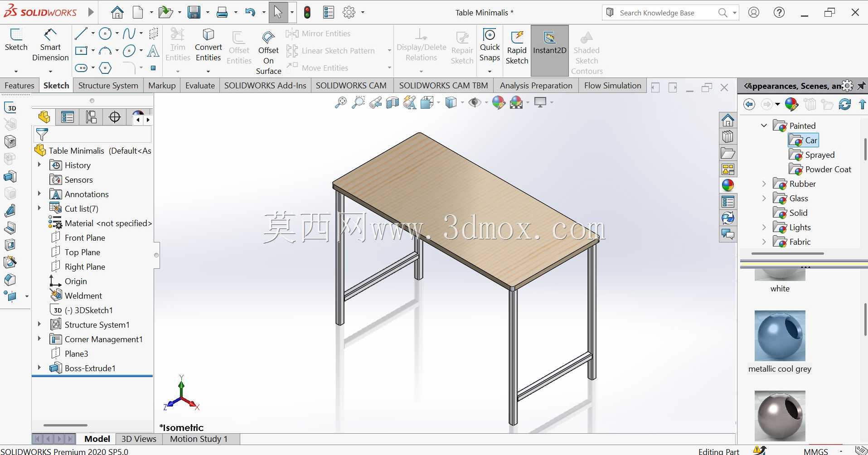Open Edit Appearance icon in view toolbar
This screenshot has height=455, width=868.
(499, 103)
